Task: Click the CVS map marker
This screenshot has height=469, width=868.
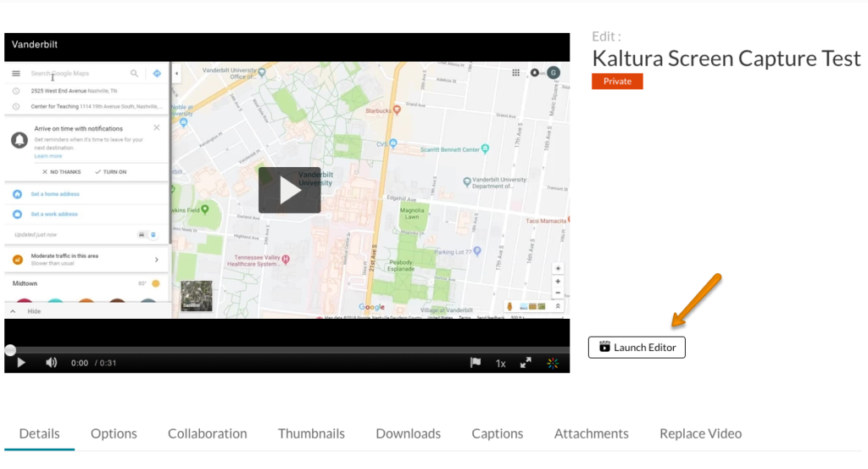Action: 393,143
